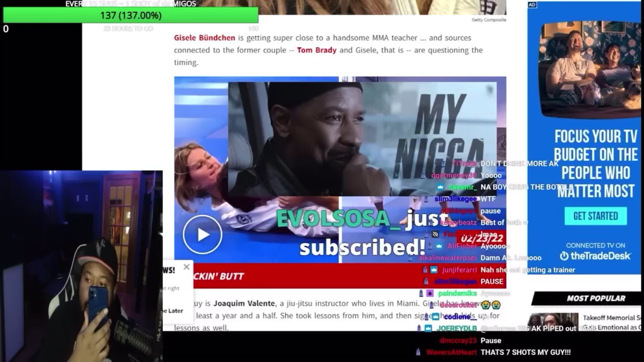Click 'Nah she not getting a trainer' chat message
The height and width of the screenshot is (362, 644).
coord(528,270)
